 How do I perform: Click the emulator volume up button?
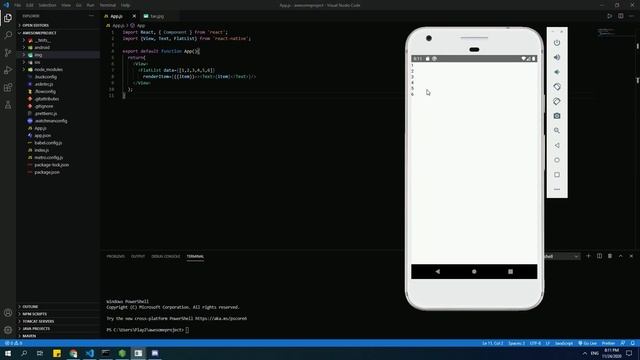557,58
